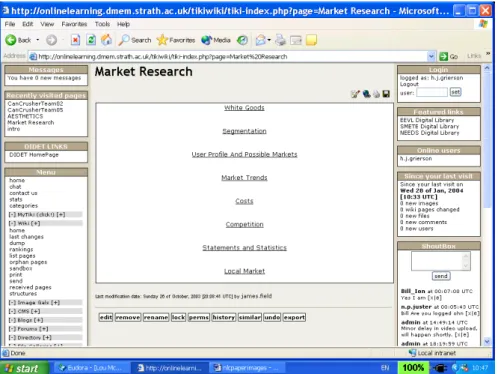Expand the MyTiki menu section [+]
The image size is (498, 374).
(61, 215)
